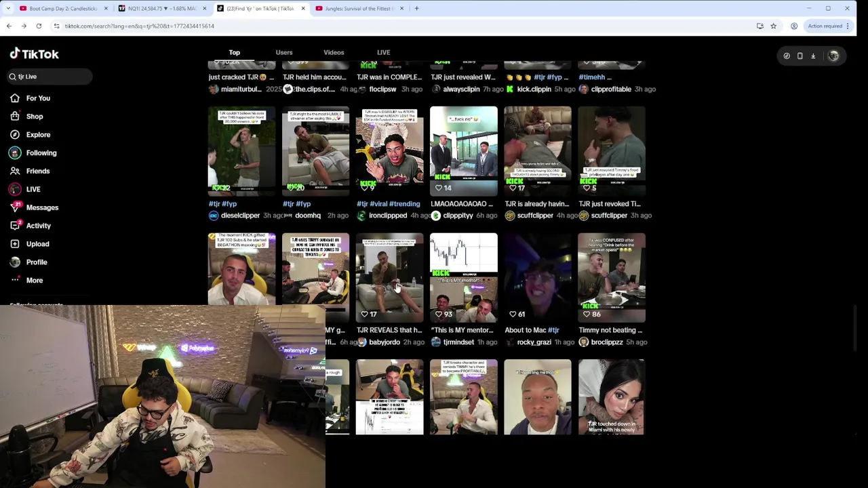
Task: Open tjrmindset's profile link
Action: pyautogui.click(x=458, y=342)
